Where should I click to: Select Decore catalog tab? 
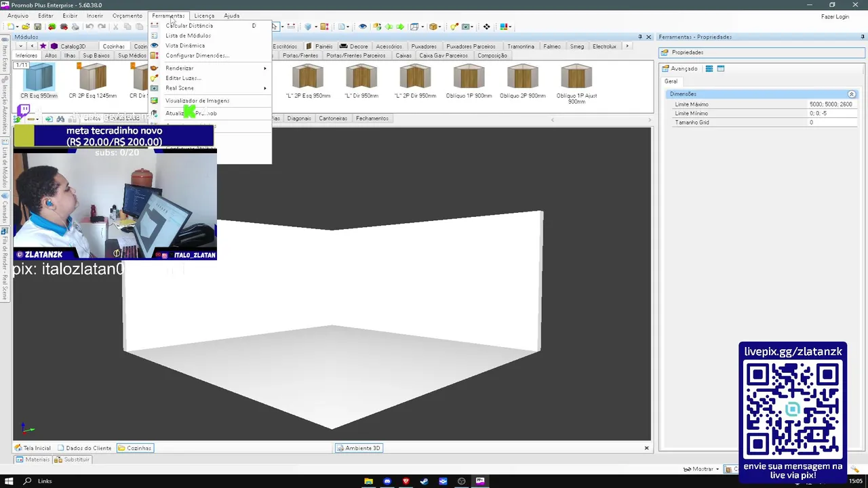(x=355, y=46)
